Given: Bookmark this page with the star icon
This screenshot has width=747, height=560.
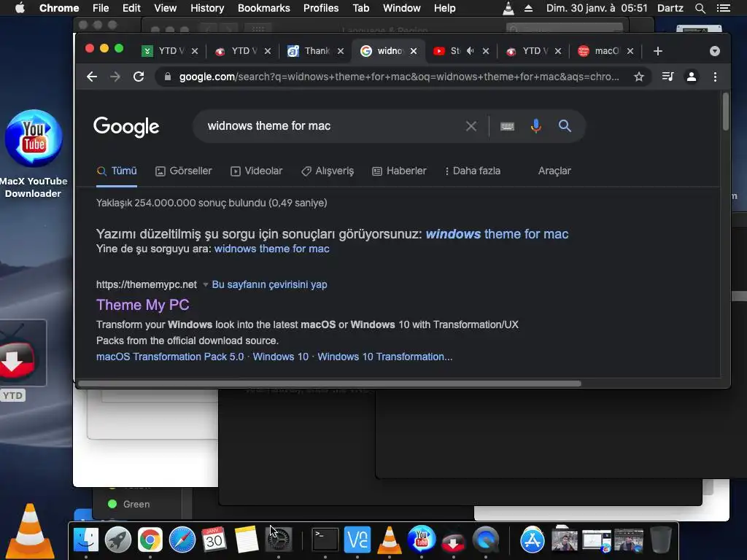Looking at the screenshot, I should (x=639, y=77).
